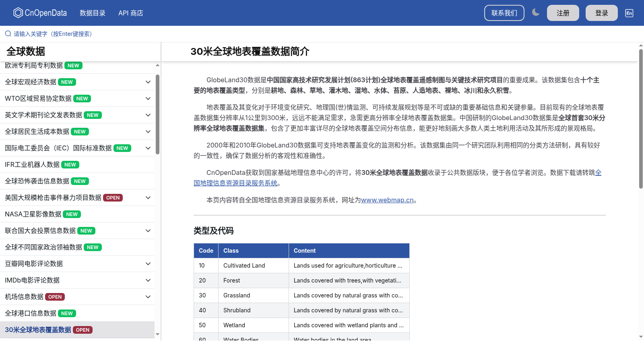Expand 联合国大会投票信息数据 chevron
The height and width of the screenshot is (347, 644).
point(148,231)
